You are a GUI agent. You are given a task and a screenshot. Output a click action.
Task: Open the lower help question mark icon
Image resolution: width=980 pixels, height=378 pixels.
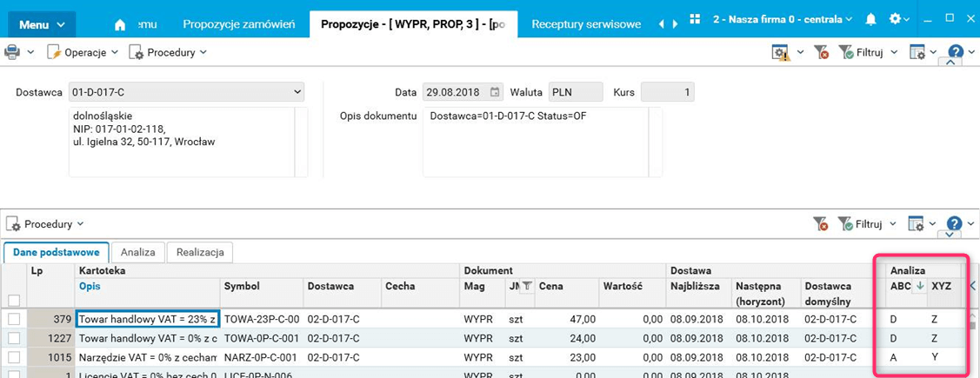(955, 223)
